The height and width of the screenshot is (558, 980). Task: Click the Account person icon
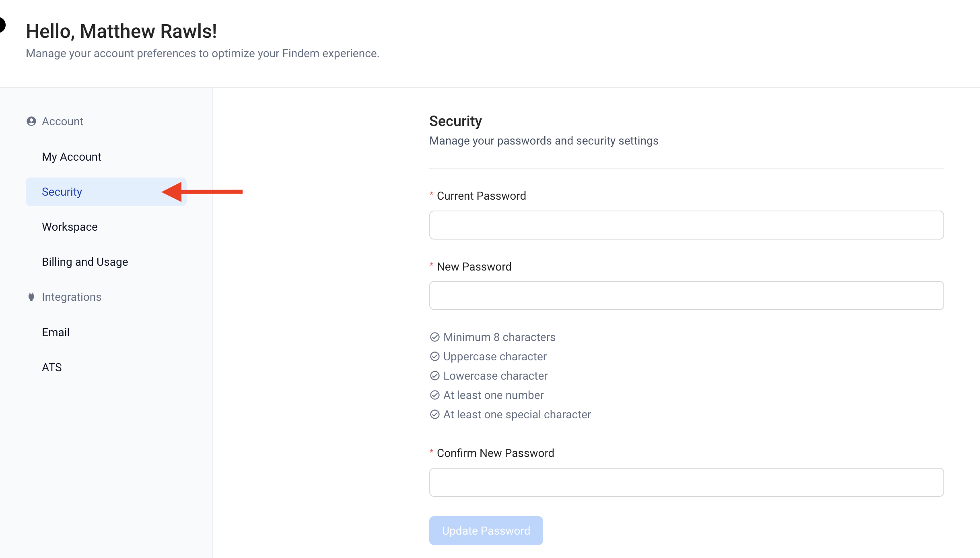31,121
